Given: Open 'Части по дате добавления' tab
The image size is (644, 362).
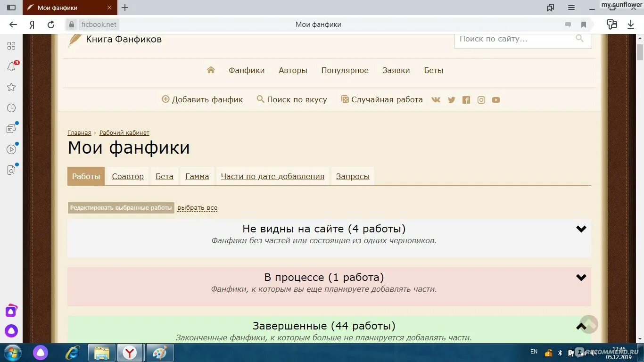Looking at the screenshot, I should pyautogui.click(x=272, y=176).
